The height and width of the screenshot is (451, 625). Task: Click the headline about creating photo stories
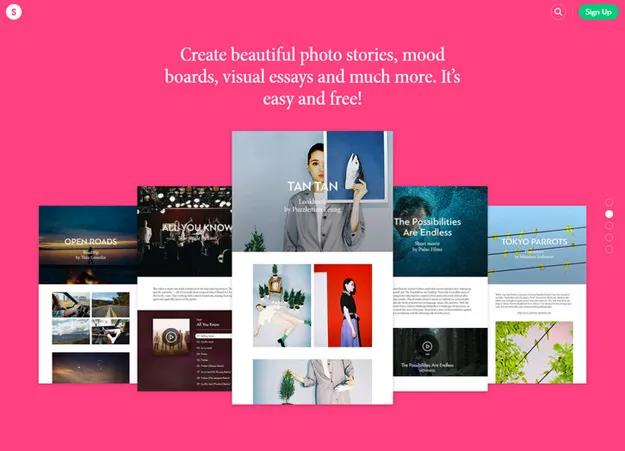pos(312,76)
